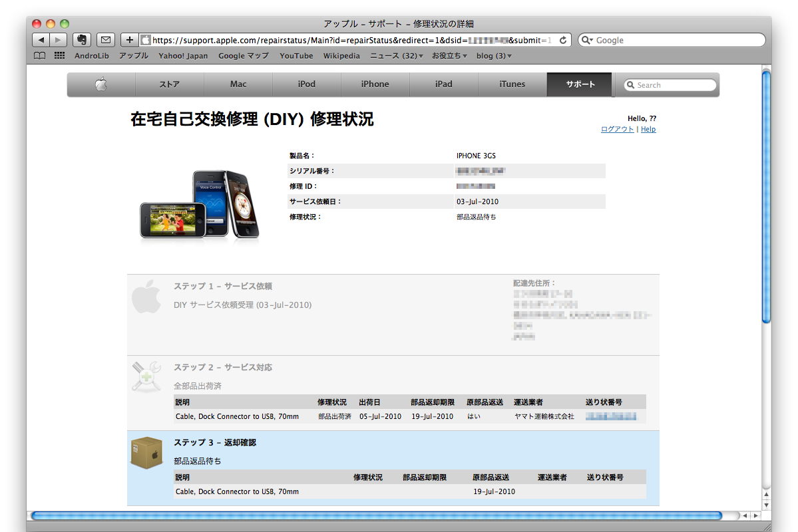
Task: Click the Step 3 cardboard box icon
Action: 146,452
